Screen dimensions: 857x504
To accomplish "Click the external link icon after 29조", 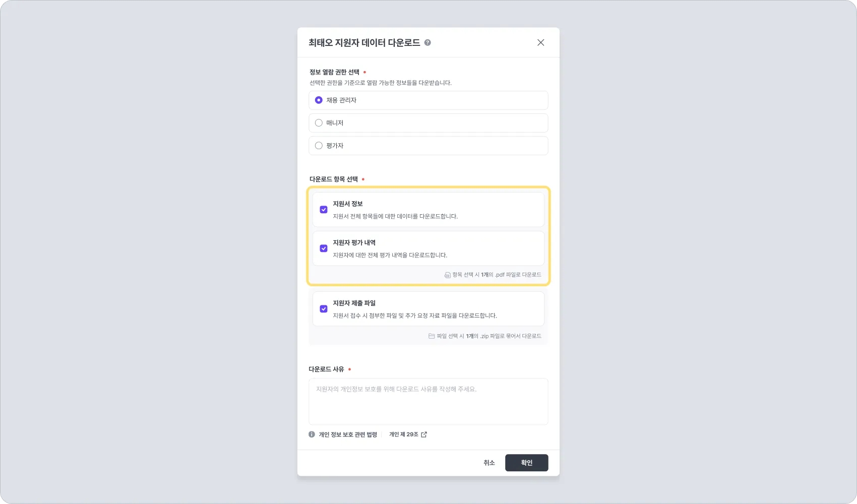I will click(424, 434).
